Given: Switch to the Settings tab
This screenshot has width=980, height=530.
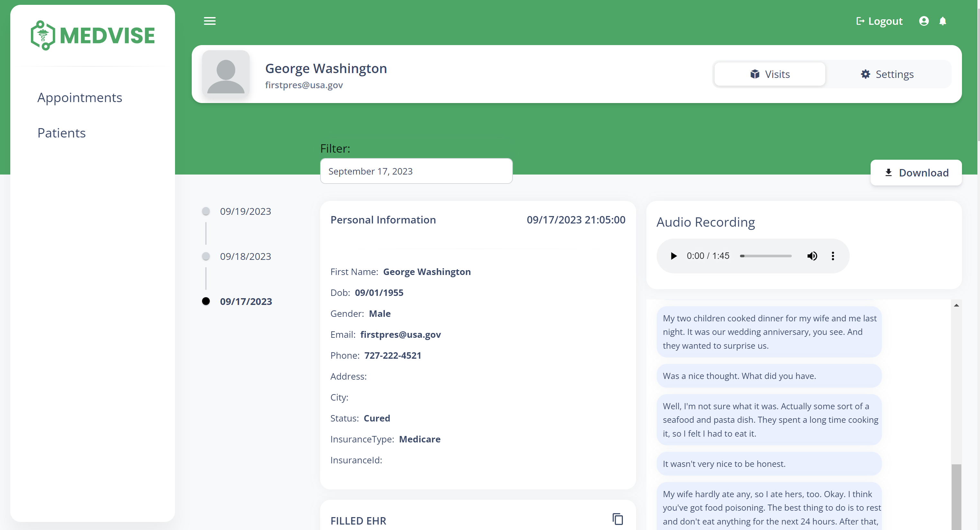Looking at the screenshot, I should [x=887, y=74].
